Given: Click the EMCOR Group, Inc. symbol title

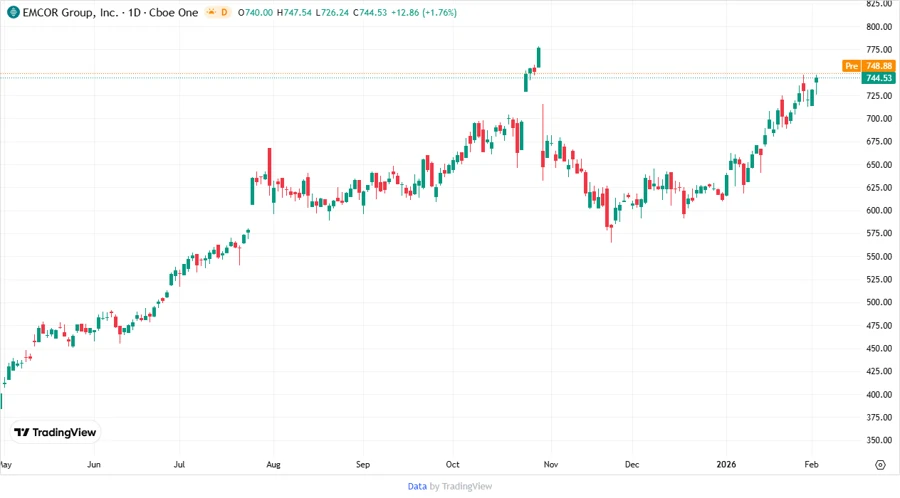Looking at the screenshot, I should [x=70, y=12].
